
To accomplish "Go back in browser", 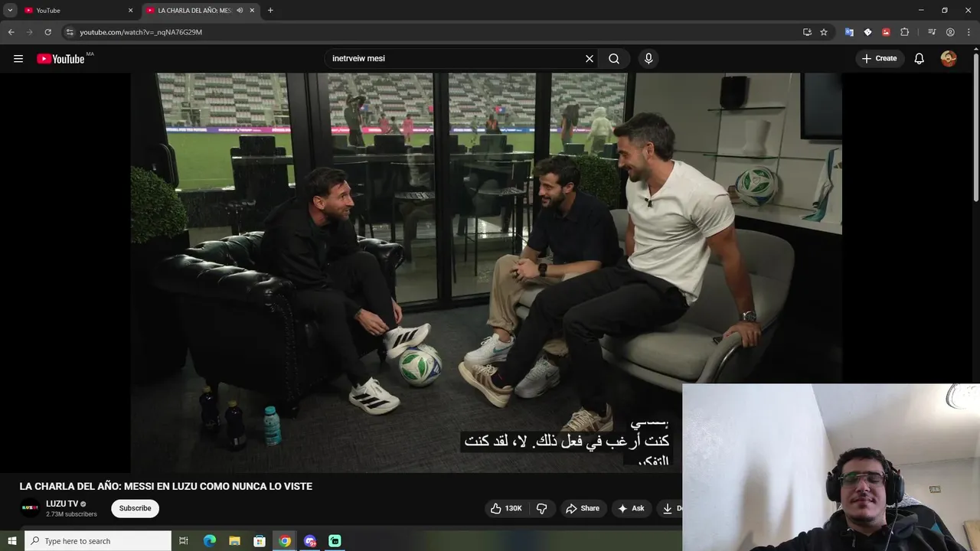I will point(11,32).
